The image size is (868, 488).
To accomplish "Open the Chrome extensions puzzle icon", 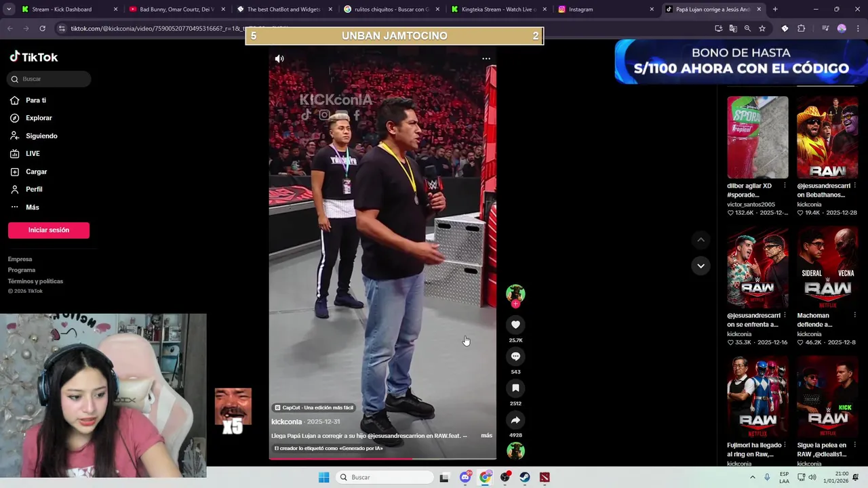I will 802,28.
